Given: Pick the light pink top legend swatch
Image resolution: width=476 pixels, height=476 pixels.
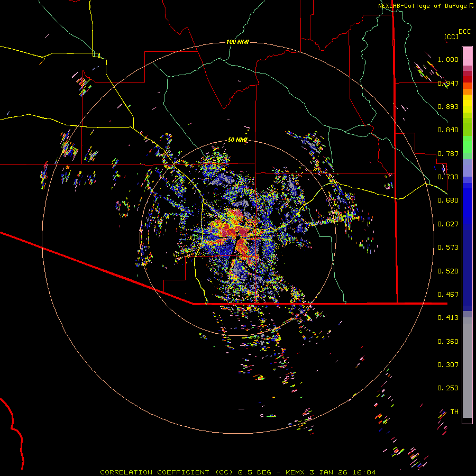Looking at the screenshot, I should (x=467, y=56).
